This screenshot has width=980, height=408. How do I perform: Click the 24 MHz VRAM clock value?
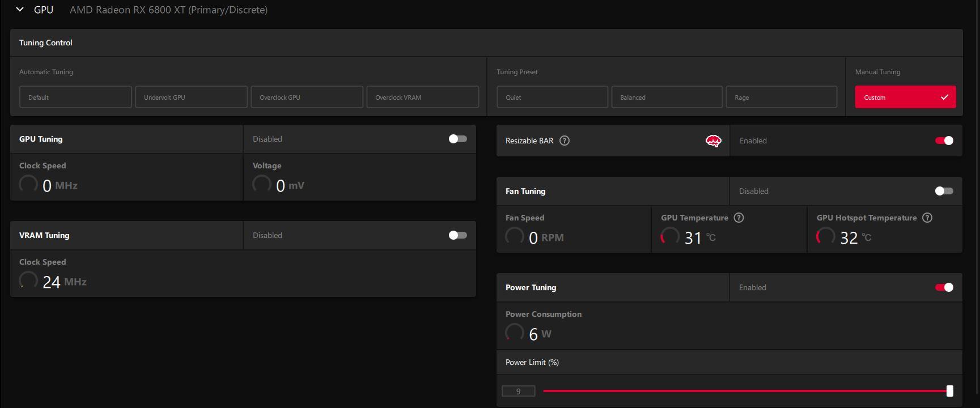pos(65,282)
